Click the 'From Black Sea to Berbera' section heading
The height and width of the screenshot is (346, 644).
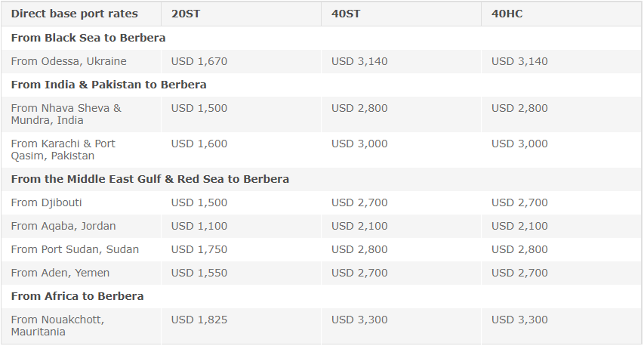pos(88,38)
